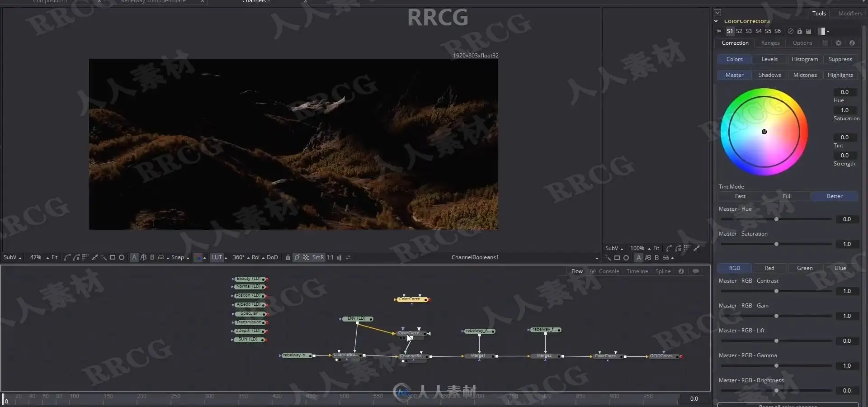Toggle DoD display in the left viewer
Viewport: 868px width, 407px height.
coord(272,257)
